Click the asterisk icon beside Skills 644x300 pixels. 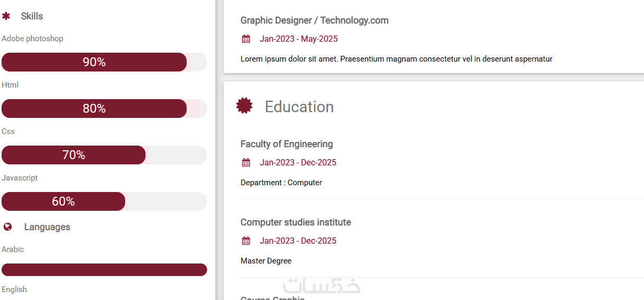(x=6, y=17)
